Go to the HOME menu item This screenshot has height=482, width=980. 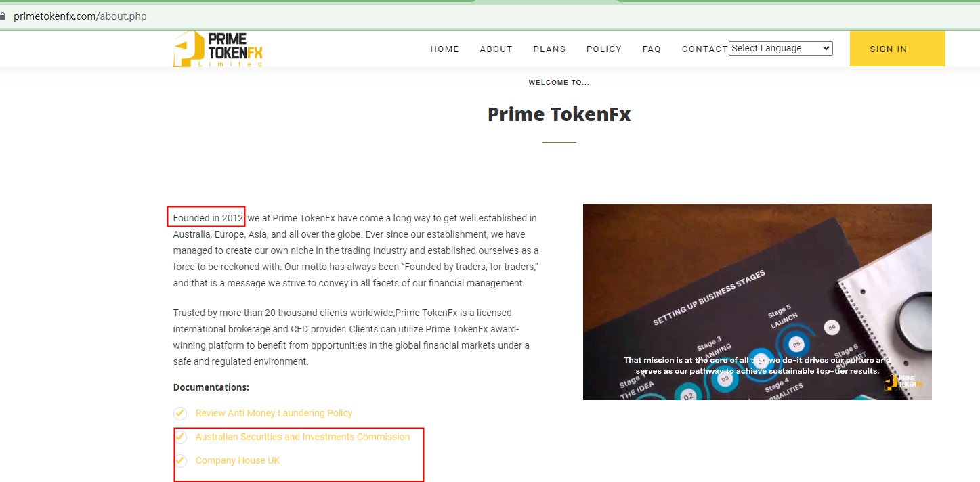[x=445, y=49]
